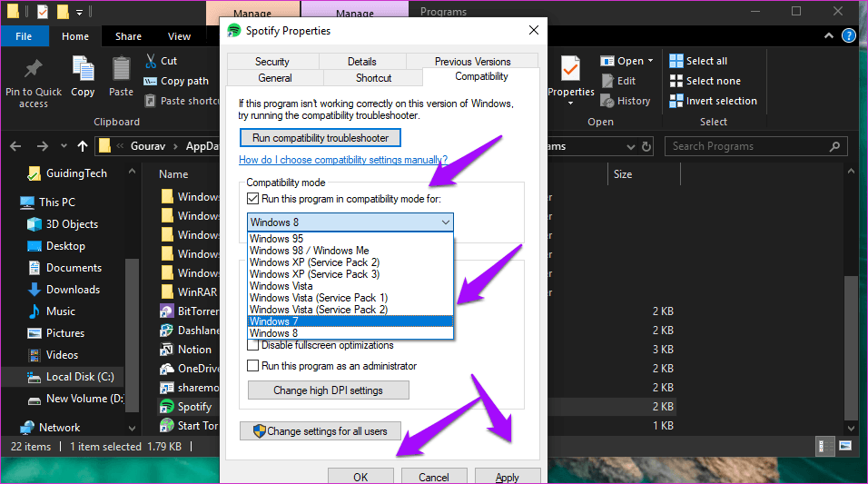Click Open in the ribbon Open group

point(626,61)
